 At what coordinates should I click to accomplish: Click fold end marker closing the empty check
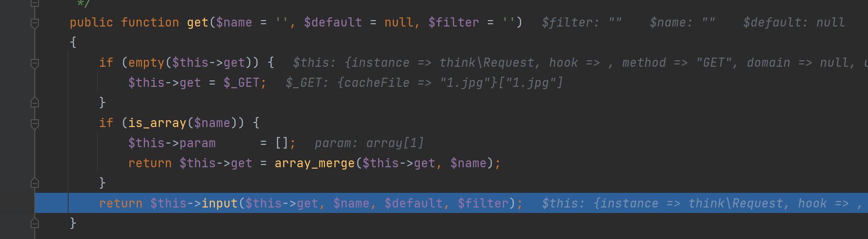click(34, 102)
